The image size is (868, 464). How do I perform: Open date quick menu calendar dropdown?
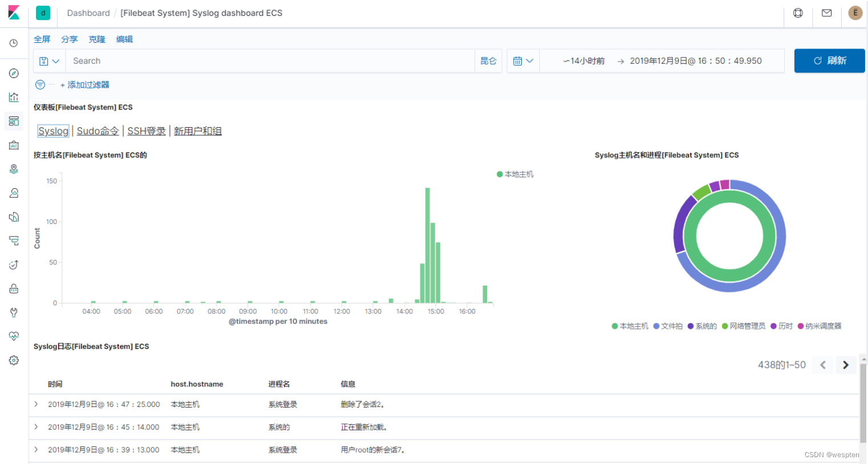click(523, 61)
